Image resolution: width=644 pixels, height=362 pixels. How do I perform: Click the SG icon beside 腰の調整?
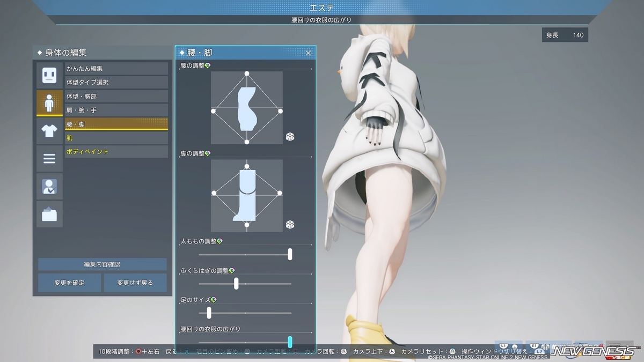[208, 65]
